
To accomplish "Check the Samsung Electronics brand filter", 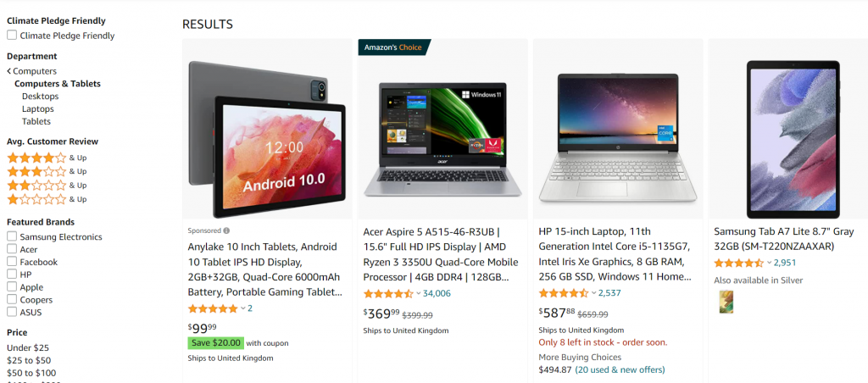I will pyautogui.click(x=12, y=237).
